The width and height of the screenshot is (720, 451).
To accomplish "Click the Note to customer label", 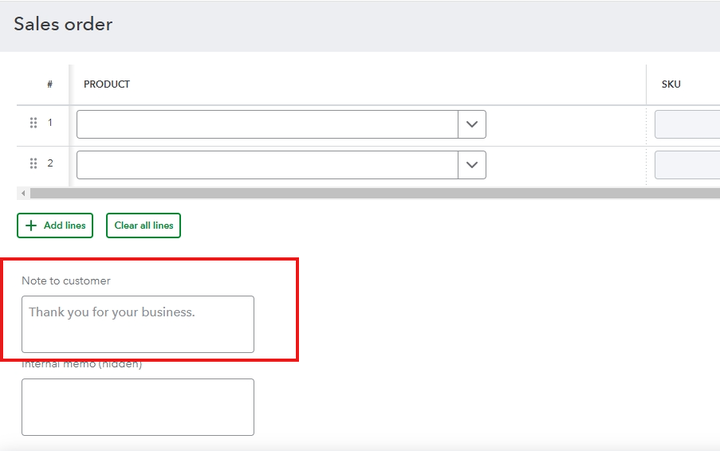I will pyautogui.click(x=66, y=281).
